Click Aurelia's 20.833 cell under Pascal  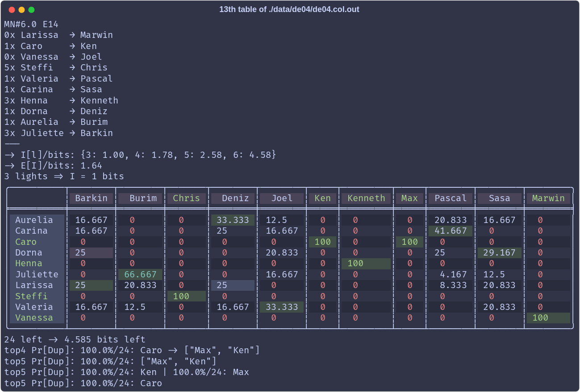pos(451,220)
